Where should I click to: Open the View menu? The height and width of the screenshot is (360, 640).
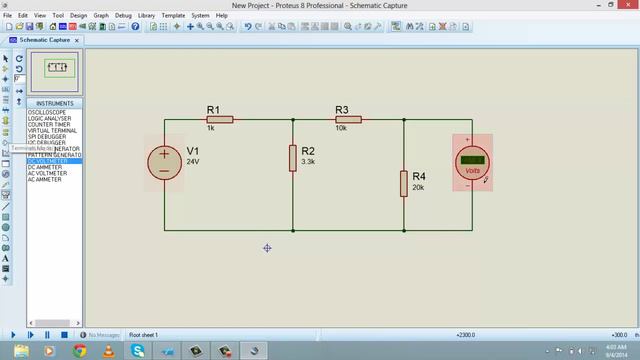(x=40, y=16)
